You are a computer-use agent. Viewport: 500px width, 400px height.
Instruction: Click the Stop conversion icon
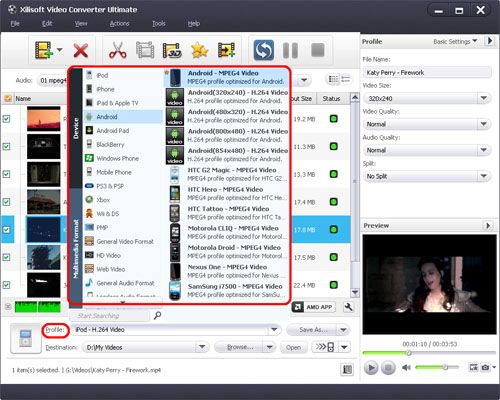click(x=318, y=50)
